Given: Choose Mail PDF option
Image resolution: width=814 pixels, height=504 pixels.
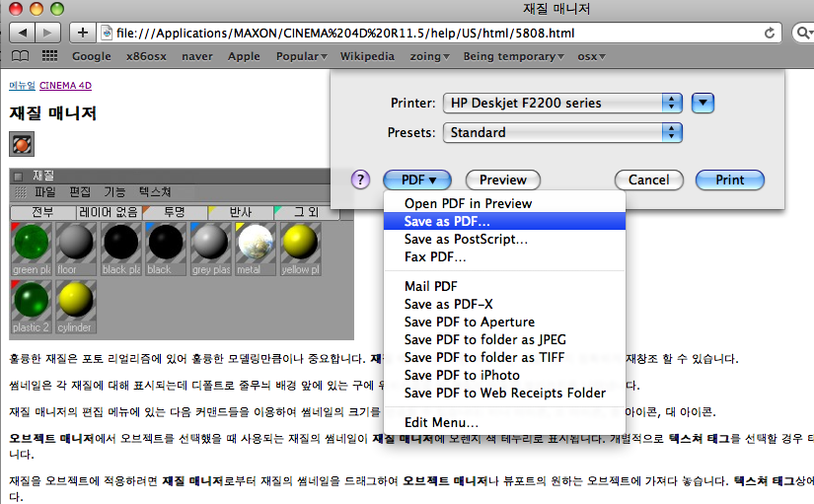Looking at the screenshot, I should click(x=504, y=286).
